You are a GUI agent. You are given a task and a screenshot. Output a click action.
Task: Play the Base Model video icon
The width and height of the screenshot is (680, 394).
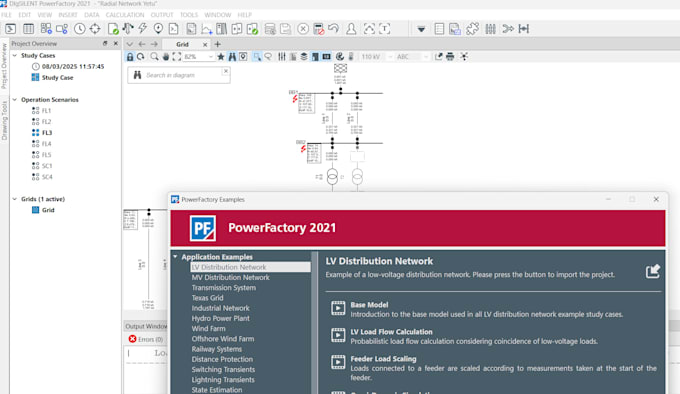click(x=338, y=308)
